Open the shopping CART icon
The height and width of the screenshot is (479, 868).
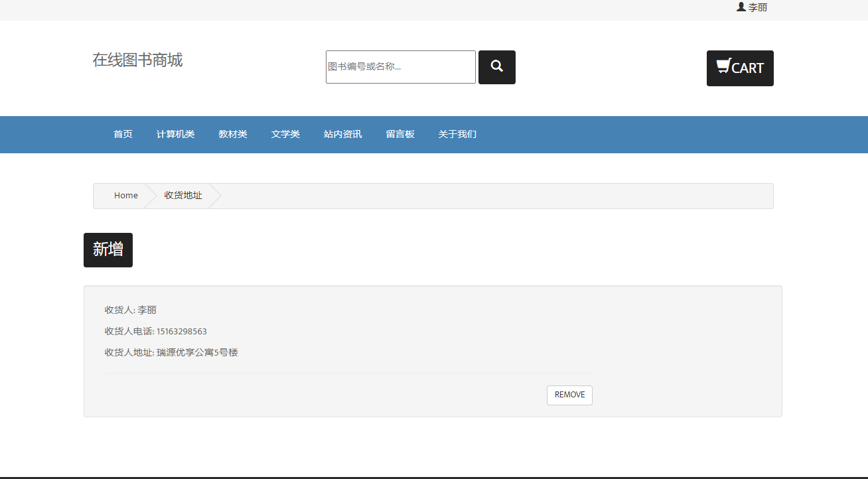(x=739, y=68)
